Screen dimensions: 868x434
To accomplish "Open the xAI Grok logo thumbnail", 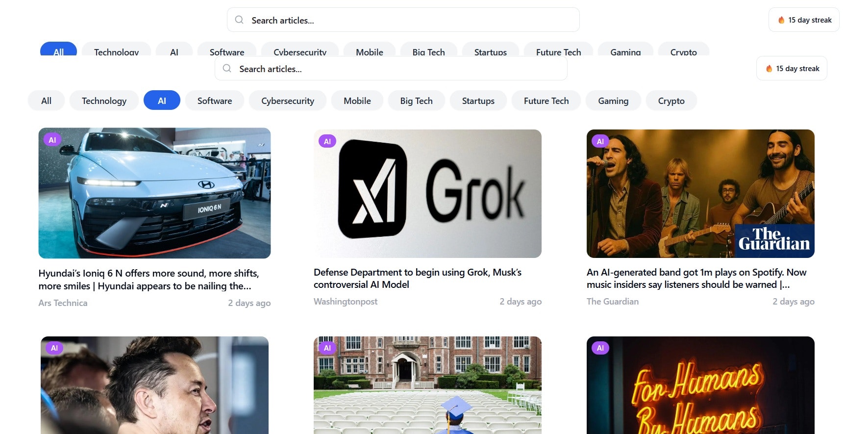I will (x=427, y=194).
